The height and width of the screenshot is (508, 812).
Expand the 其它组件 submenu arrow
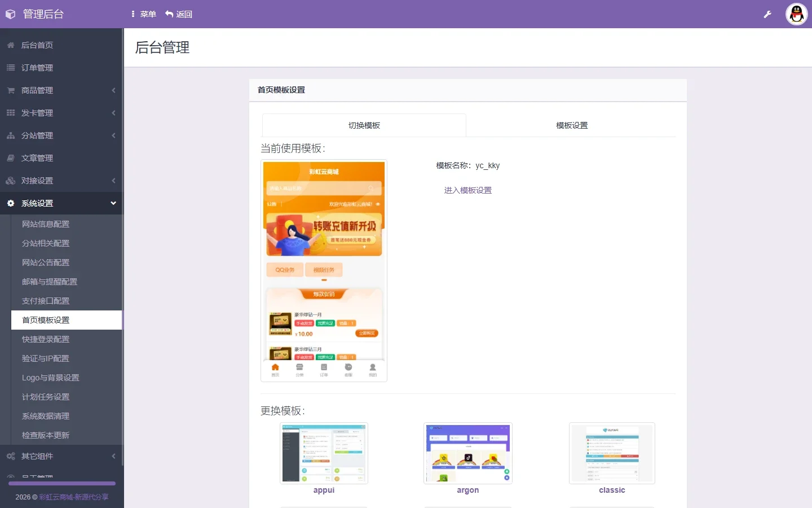click(113, 456)
